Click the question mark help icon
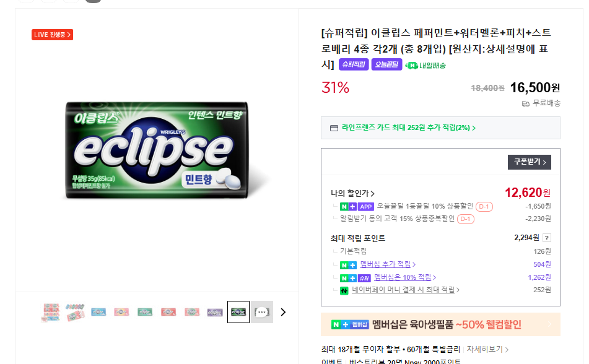589x364 pixels. tap(546, 238)
